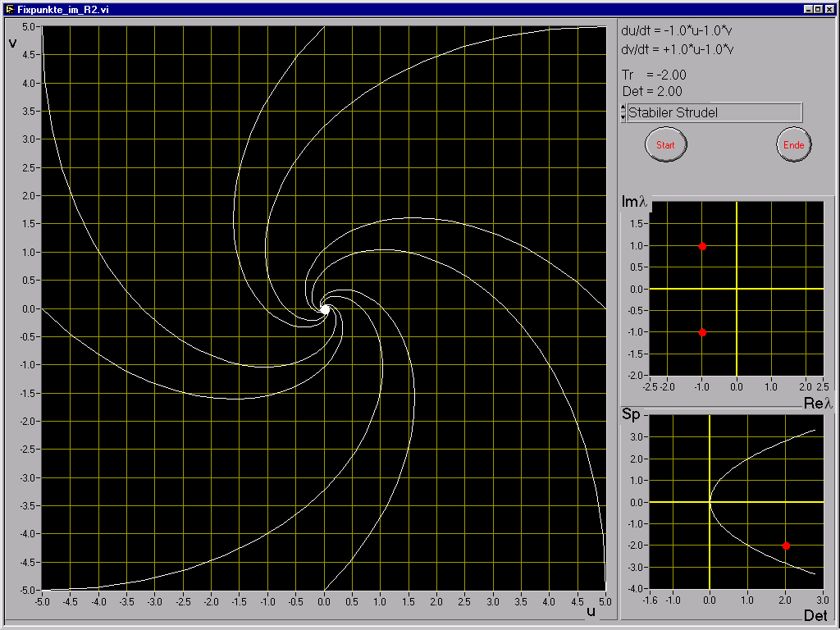Click the red dot in the Sp-Det plot
The height and width of the screenshot is (630, 840).
786,546
